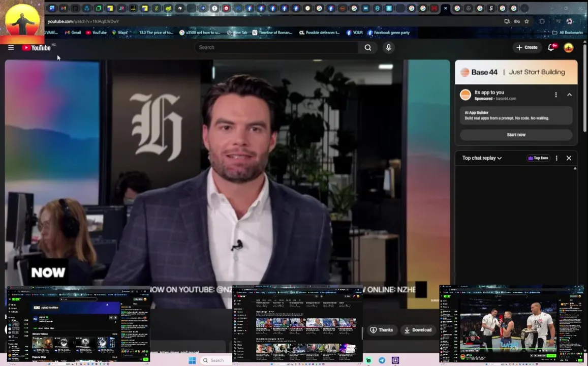The image size is (588, 366).
Task: Click the YouTube search input field
Action: 277,48
